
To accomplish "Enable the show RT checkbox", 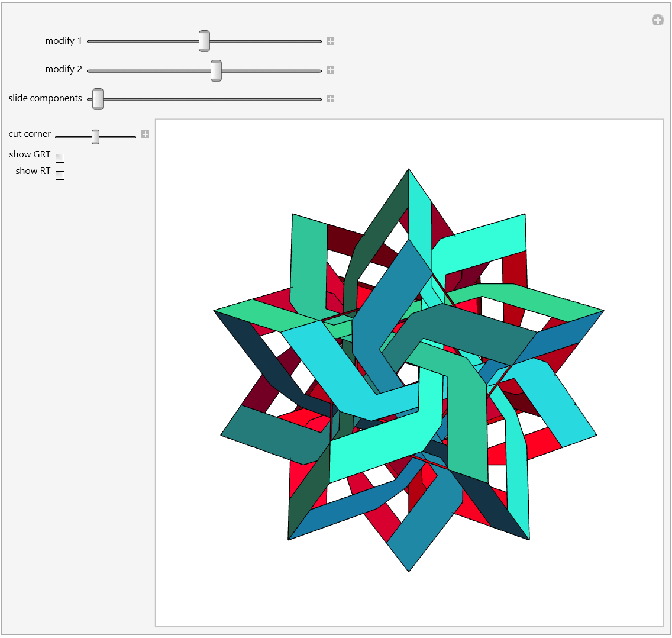I will click(60, 175).
